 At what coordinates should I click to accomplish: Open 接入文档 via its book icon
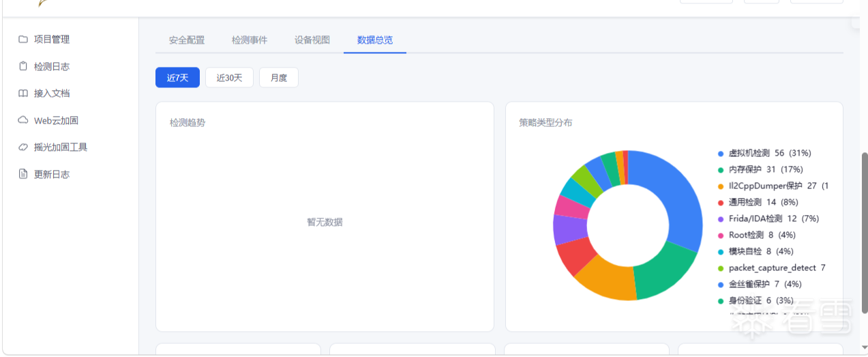coord(23,94)
